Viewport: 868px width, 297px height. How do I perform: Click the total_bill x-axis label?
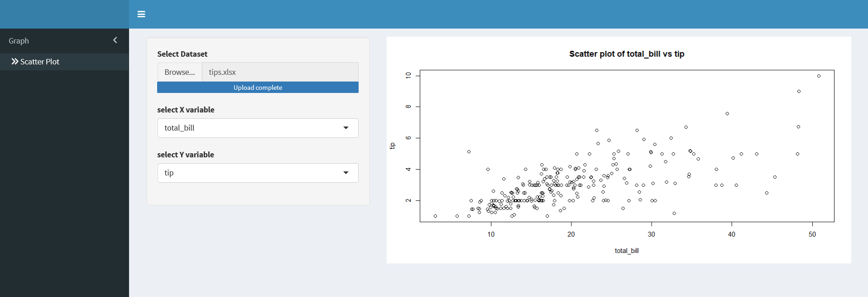[627, 251]
